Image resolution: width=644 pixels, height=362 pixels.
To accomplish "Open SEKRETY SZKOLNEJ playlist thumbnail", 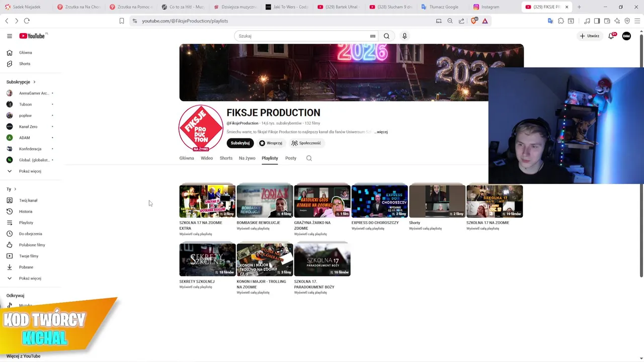I will 207,260.
